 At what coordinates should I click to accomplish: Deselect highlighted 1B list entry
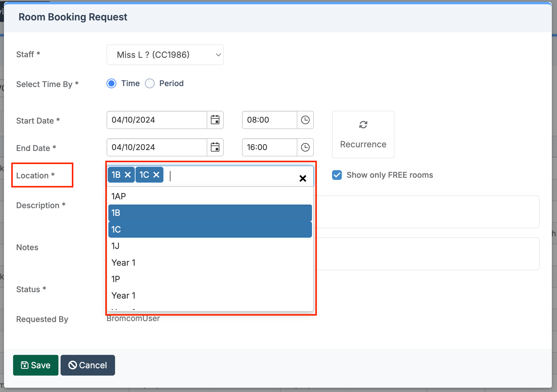tap(210, 213)
